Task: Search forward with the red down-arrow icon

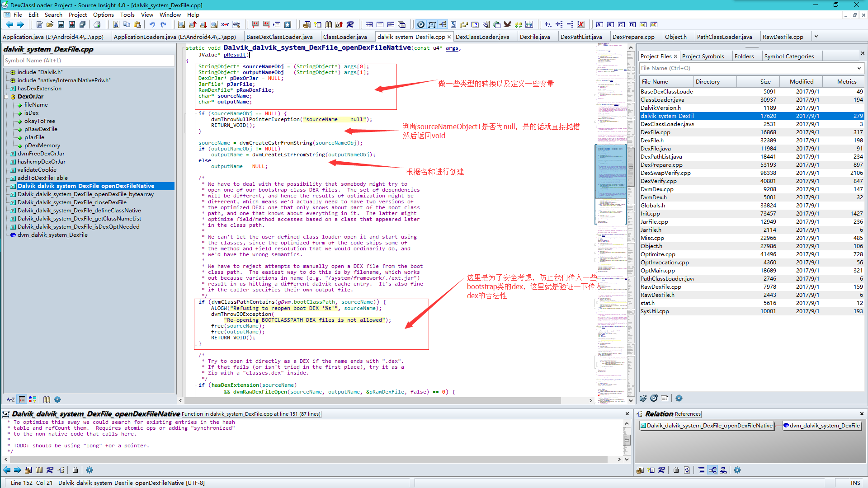Action: tap(203, 25)
